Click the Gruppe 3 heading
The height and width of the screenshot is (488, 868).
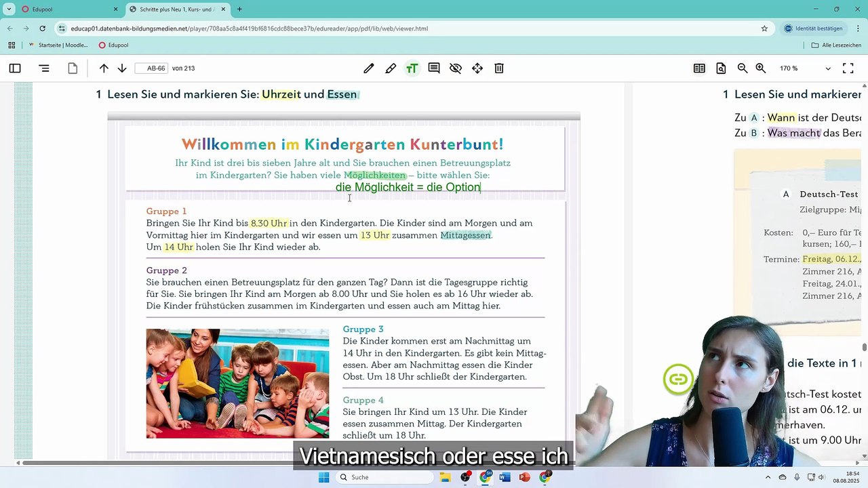[x=363, y=329]
